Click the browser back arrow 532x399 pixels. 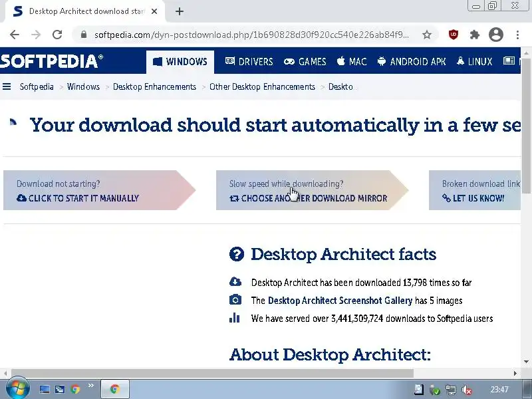(15, 35)
